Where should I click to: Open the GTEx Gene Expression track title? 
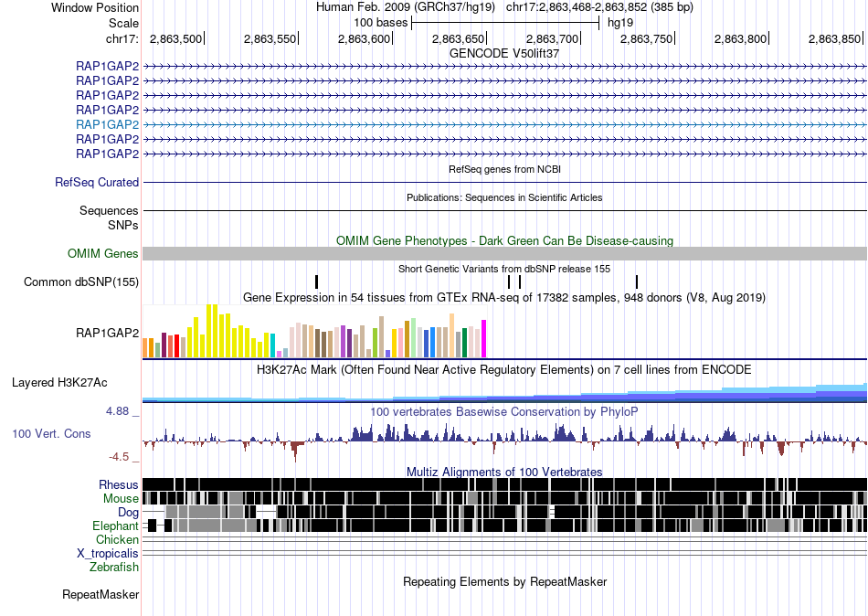[504, 297]
